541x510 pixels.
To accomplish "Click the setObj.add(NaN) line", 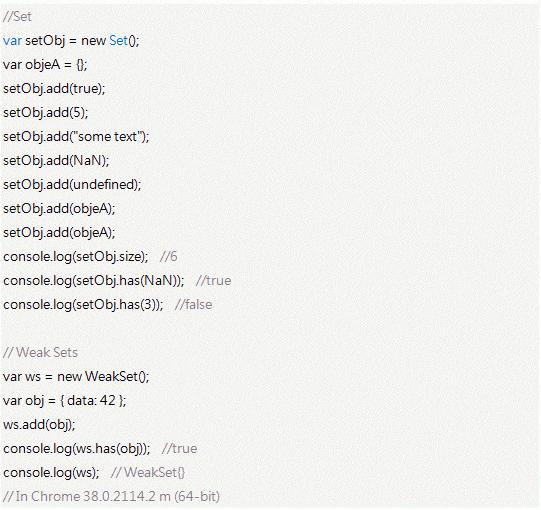I will pyautogui.click(x=56, y=160).
